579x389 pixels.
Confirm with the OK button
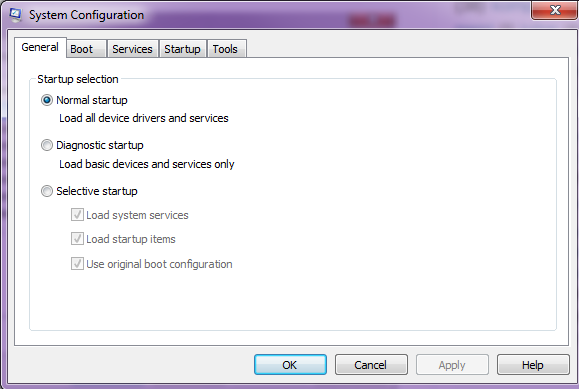(290, 365)
